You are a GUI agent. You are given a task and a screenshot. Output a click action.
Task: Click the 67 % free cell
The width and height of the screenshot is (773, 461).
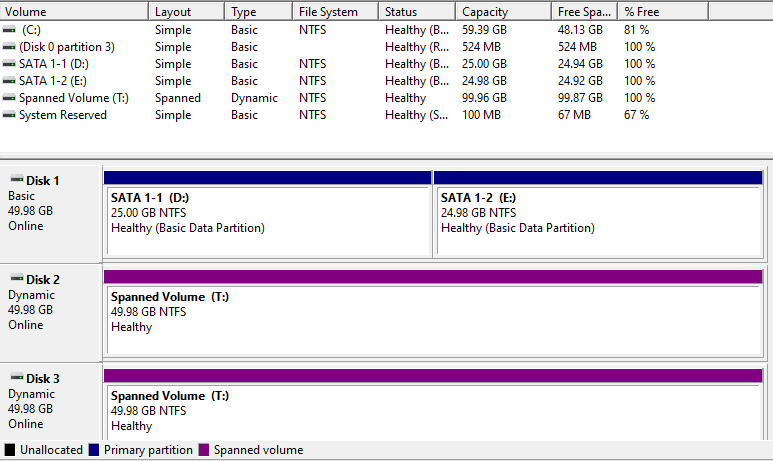(x=636, y=115)
